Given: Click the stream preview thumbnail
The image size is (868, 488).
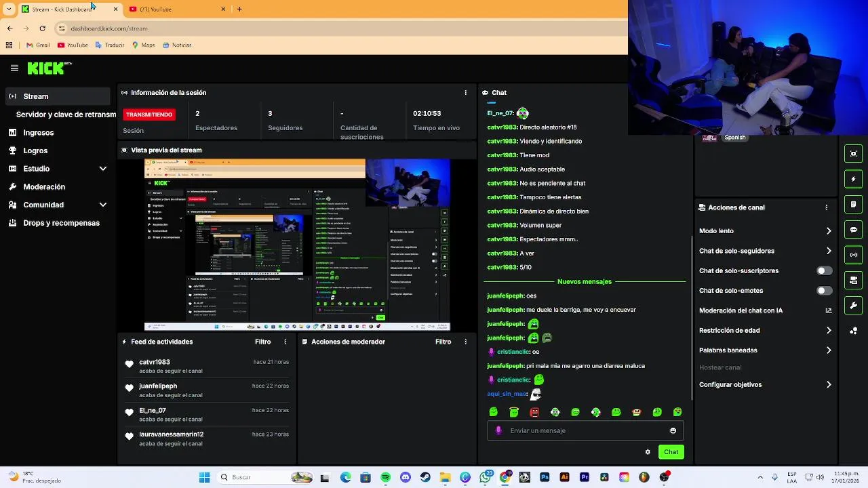Looking at the screenshot, I should (297, 245).
